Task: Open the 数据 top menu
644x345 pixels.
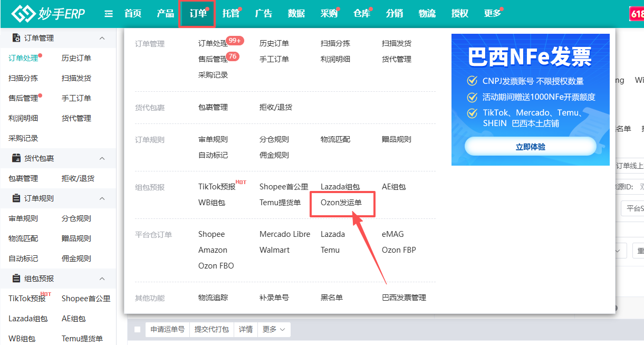Action: click(x=296, y=14)
